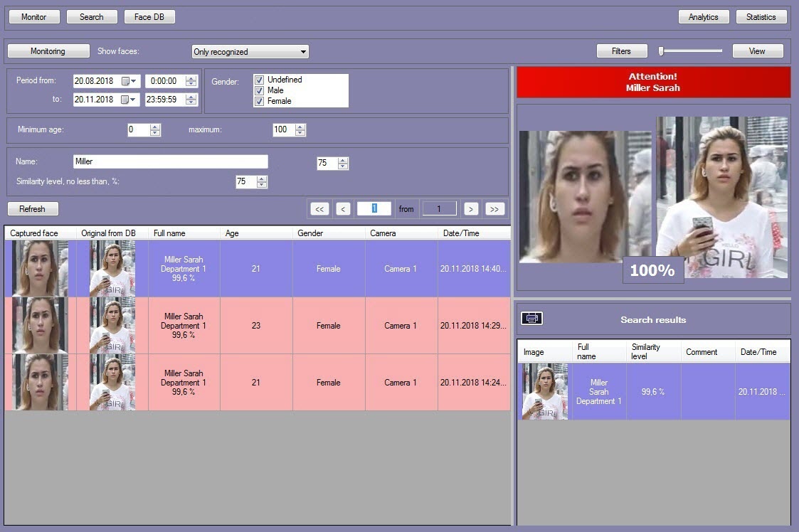Click the DB original image in 14:24 row
This screenshot has width=799, height=532.
[x=112, y=383]
